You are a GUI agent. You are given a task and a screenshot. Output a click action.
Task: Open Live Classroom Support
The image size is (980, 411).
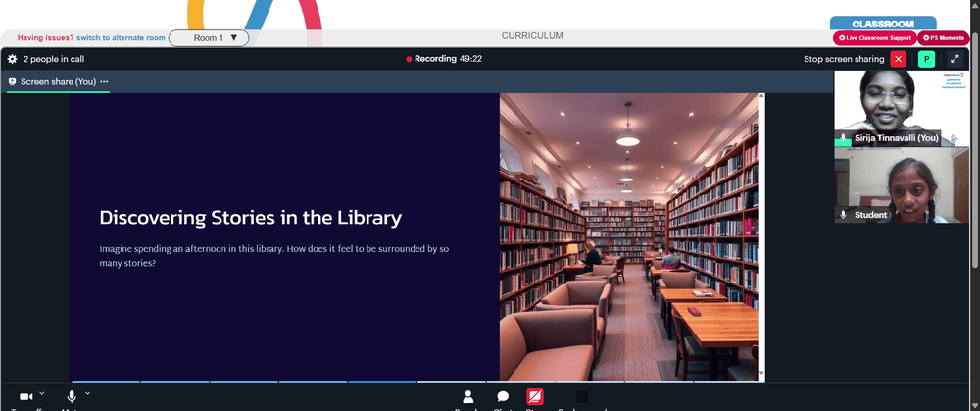(x=874, y=38)
